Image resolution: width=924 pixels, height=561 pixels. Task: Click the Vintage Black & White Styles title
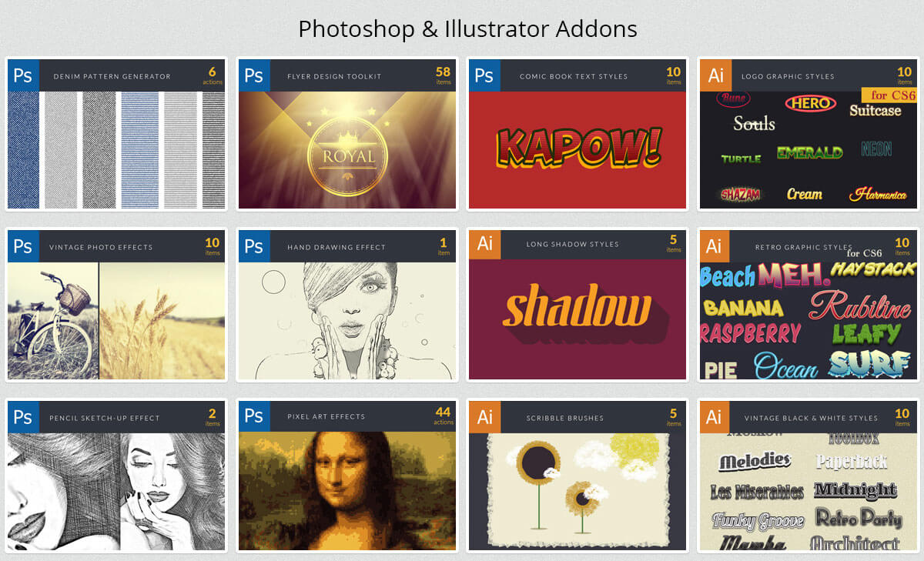811,418
